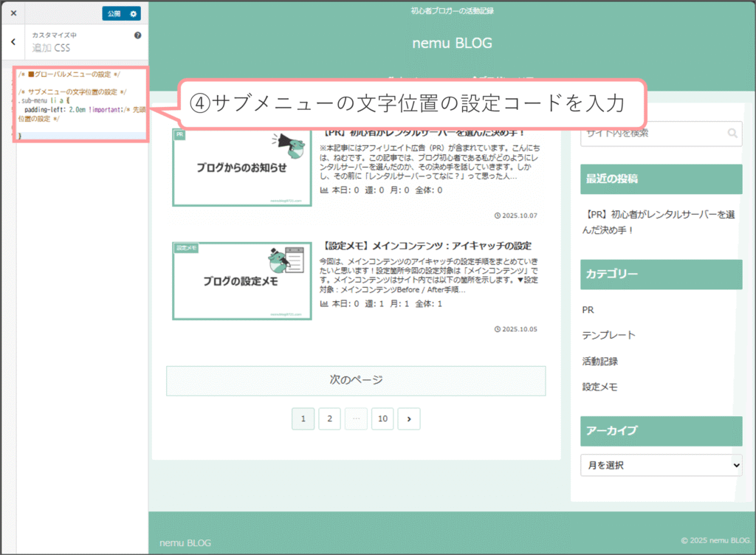Image resolution: width=756 pixels, height=555 pixels.
Task: Click the サイト内を検索 search field
Action: coord(651,134)
